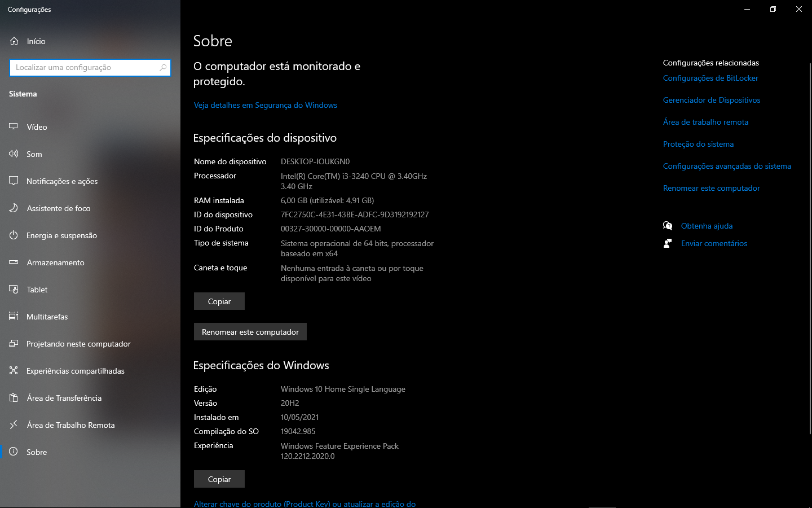Open Gerenciador de Dispositivos link
This screenshot has width=812, height=508.
point(712,100)
